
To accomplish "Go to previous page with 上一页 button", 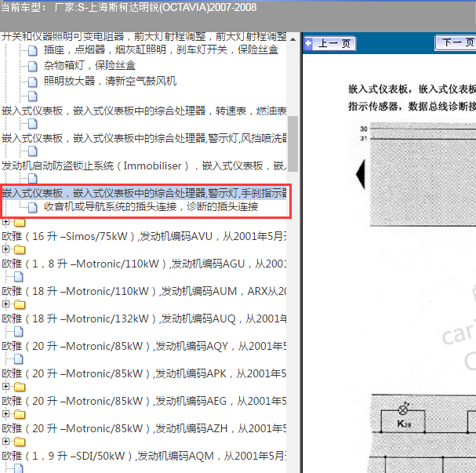I will [330, 43].
